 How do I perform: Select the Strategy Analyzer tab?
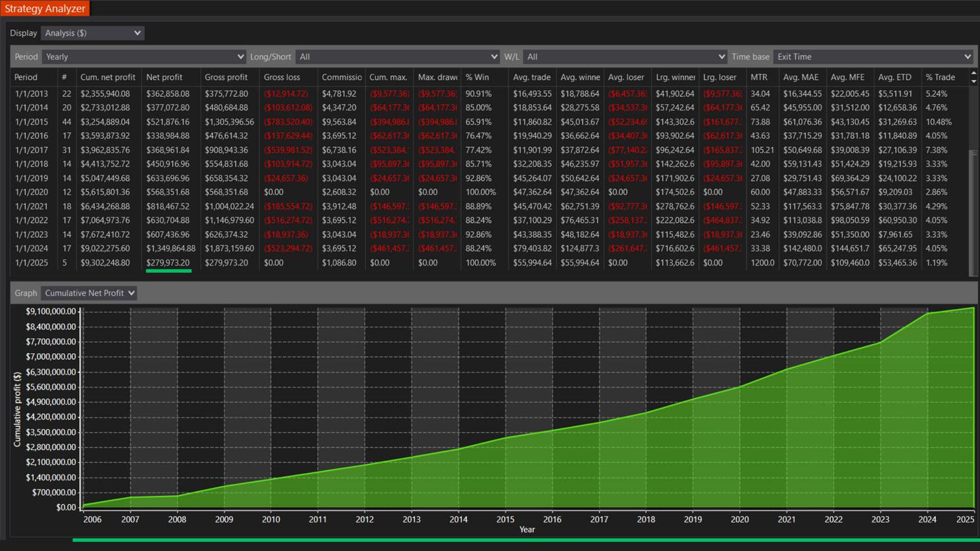pos(45,8)
